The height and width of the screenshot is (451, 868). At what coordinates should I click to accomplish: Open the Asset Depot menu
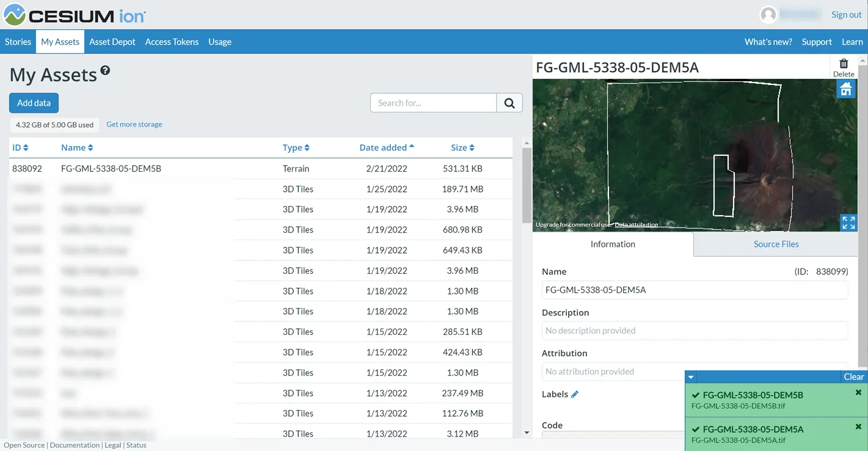click(x=112, y=42)
